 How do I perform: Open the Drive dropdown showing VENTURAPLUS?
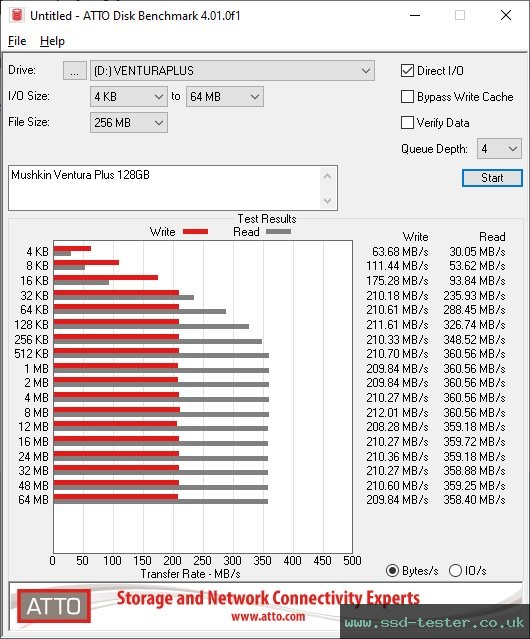pyautogui.click(x=232, y=71)
